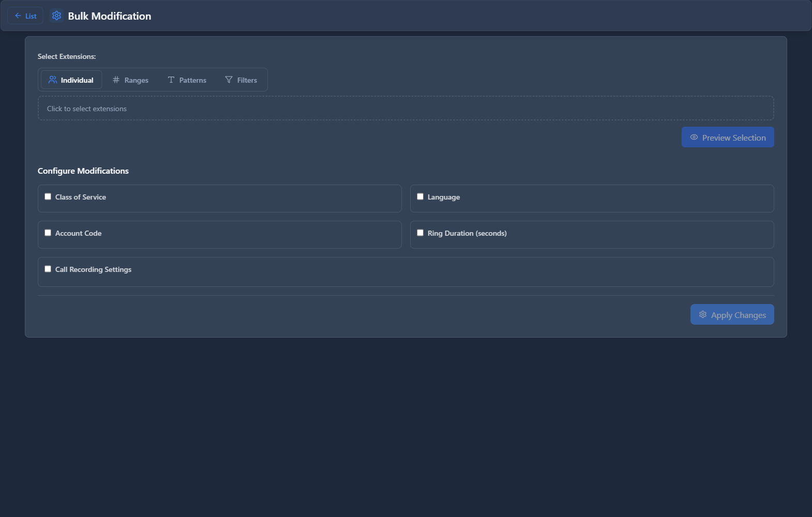812x517 pixels.
Task: Enable the Class of Service checkbox
Action: 48,196
